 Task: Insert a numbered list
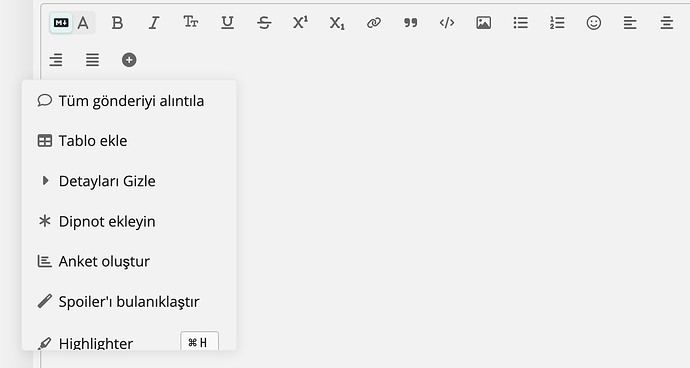click(557, 23)
